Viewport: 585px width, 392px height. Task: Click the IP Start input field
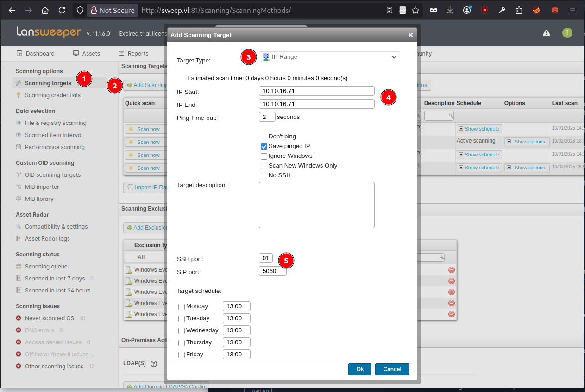pyautogui.click(x=316, y=91)
